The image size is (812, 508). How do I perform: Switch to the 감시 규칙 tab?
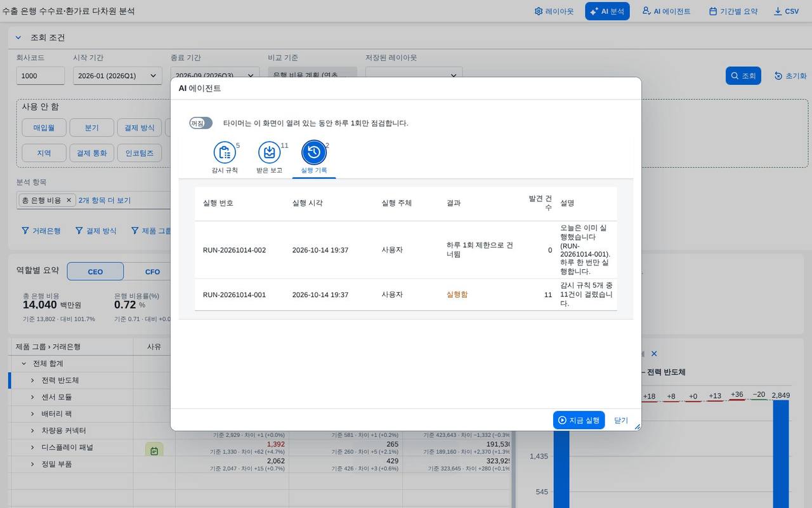pos(225,158)
